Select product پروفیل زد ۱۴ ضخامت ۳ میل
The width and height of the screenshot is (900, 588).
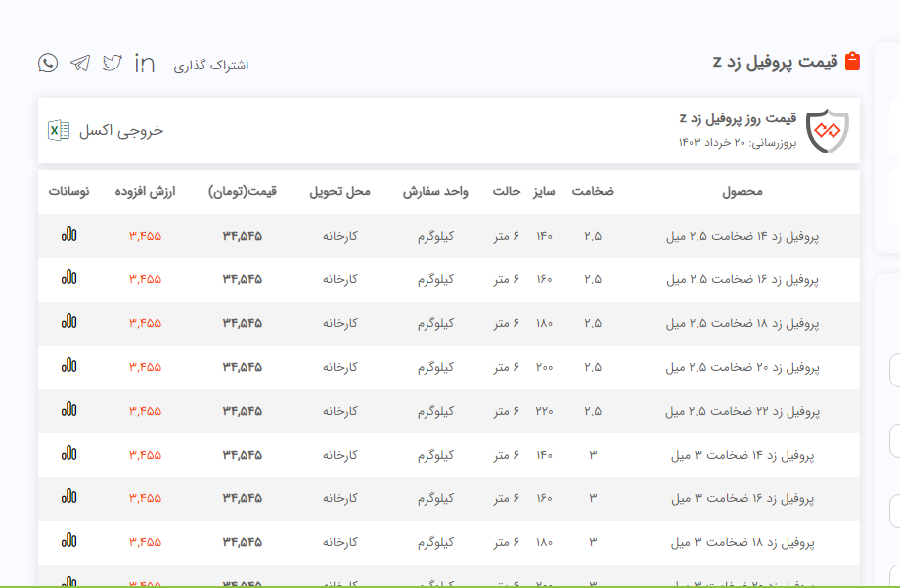point(742,455)
